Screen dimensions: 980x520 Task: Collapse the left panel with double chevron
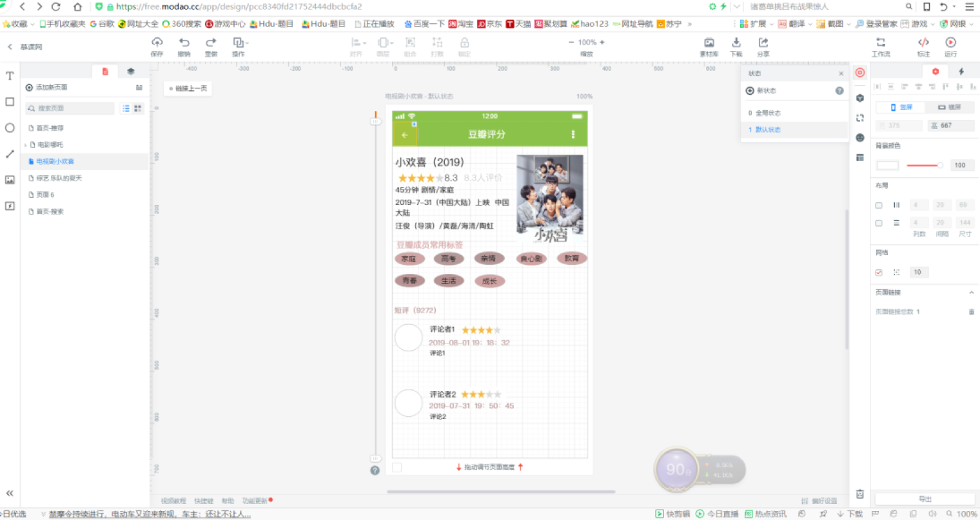click(10, 494)
